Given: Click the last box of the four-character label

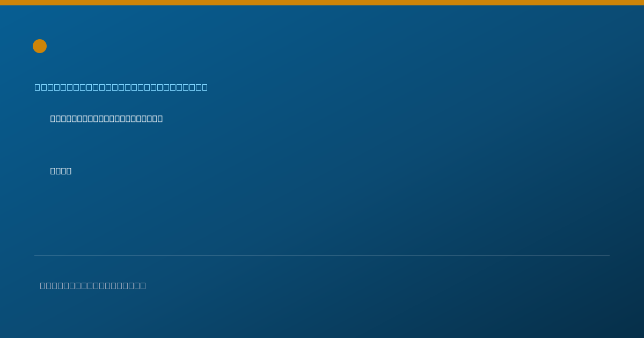Looking at the screenshot, I should (x=69, y=171).
